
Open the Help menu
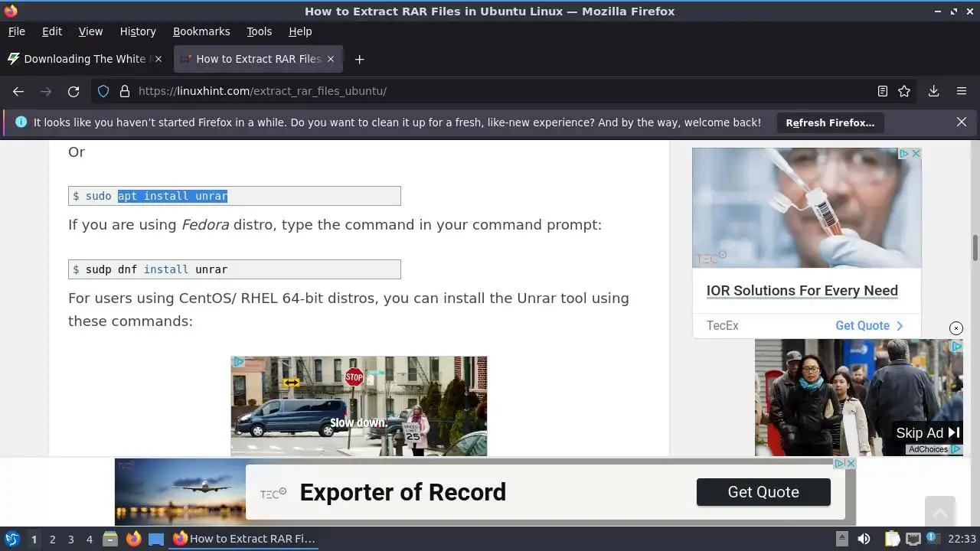point(300,31)
